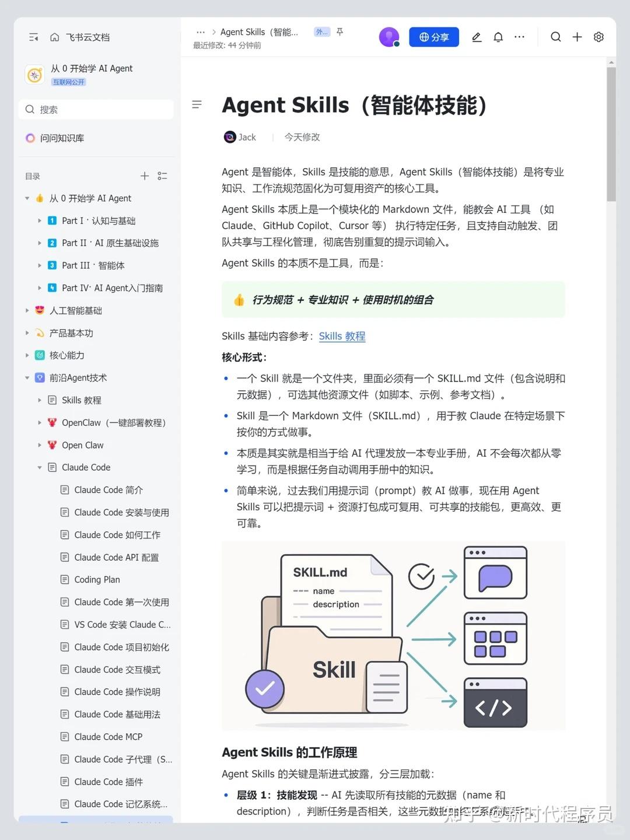Click the breadcrumb ellipsis icon before Agent Skills
This screenshot has height=840, width=630.
click(x=201, y=32)
